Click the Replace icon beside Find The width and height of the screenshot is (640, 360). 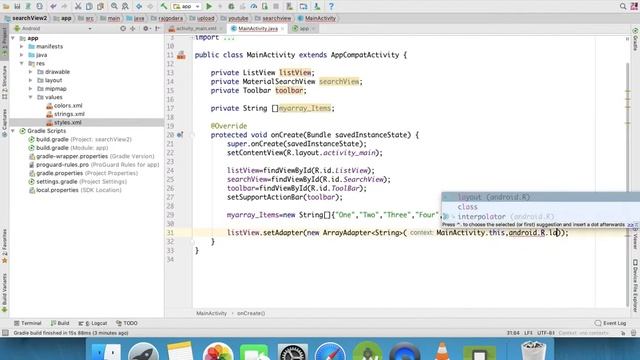(125, 7)
